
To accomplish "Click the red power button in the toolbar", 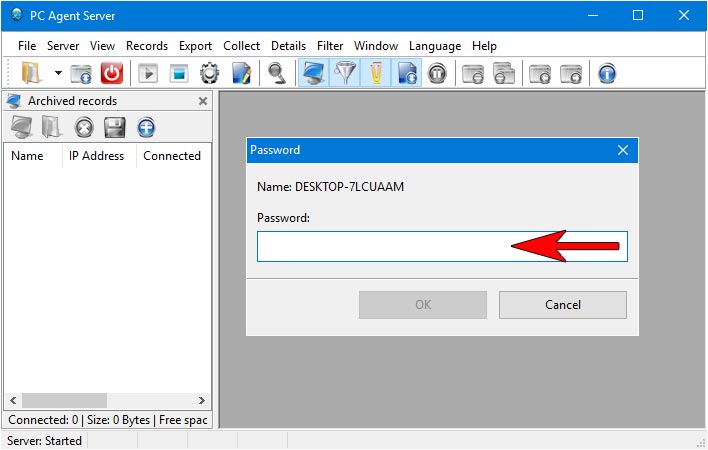I will click(x=112, y=73).
